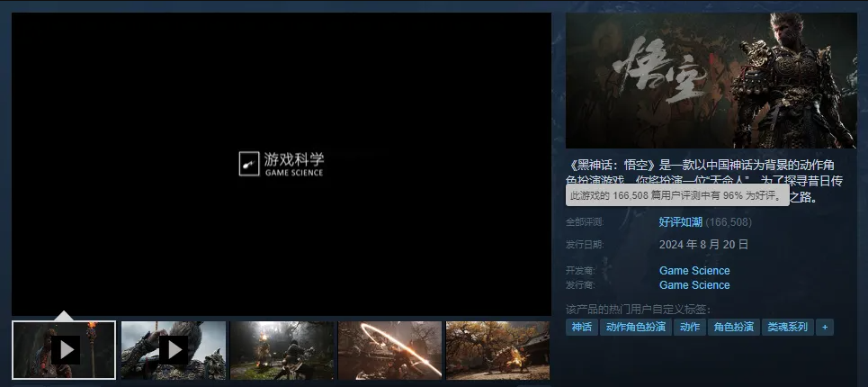Click the release date 2024 年 8 月 20 日

[x=703, y=244]
